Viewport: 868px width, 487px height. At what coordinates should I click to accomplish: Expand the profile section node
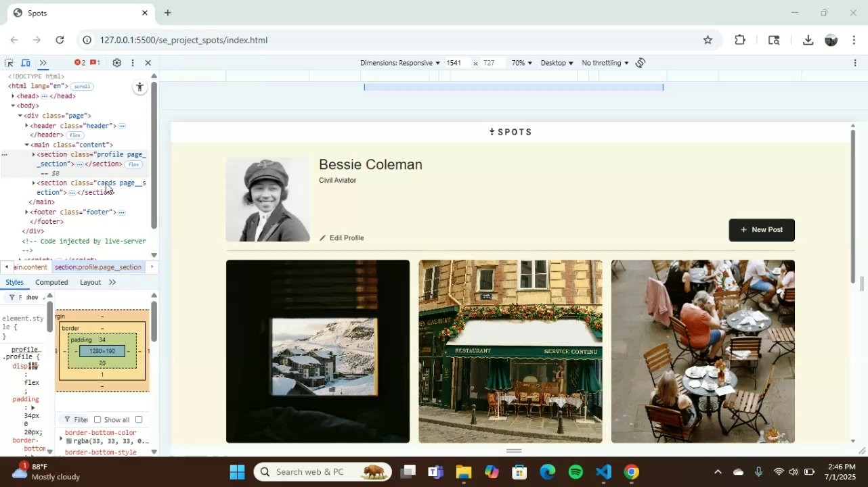point(33,155)
